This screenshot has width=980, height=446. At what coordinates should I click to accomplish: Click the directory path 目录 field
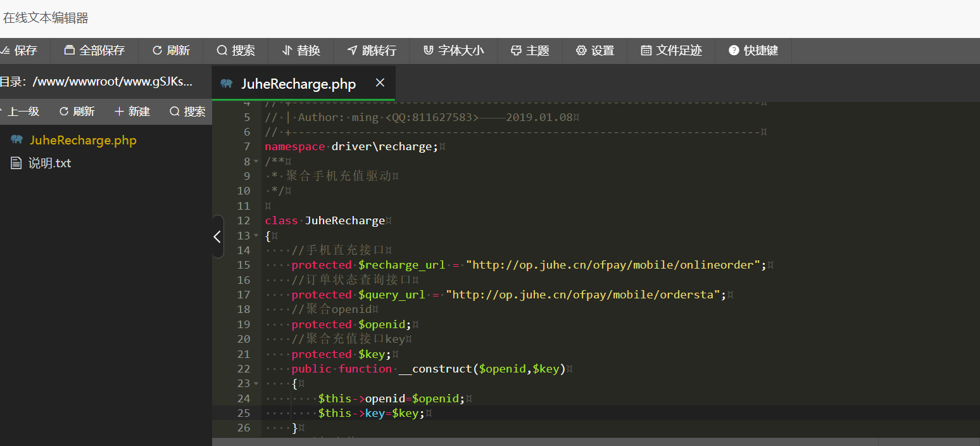tap(96, 82)
